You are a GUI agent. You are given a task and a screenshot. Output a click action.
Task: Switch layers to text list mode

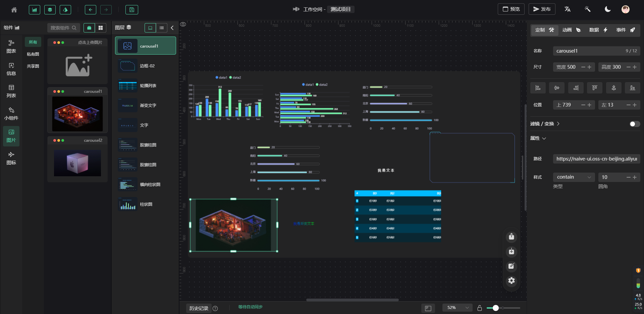coord(162,28)
